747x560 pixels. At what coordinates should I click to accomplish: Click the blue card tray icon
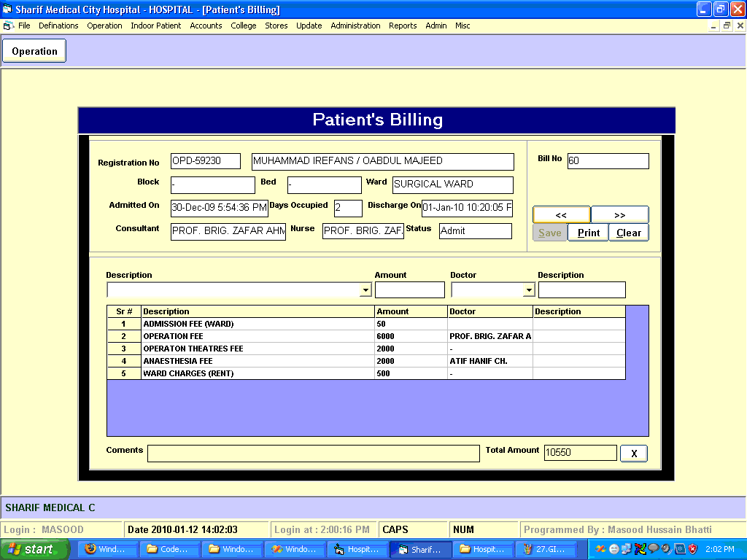coord(680,549)
